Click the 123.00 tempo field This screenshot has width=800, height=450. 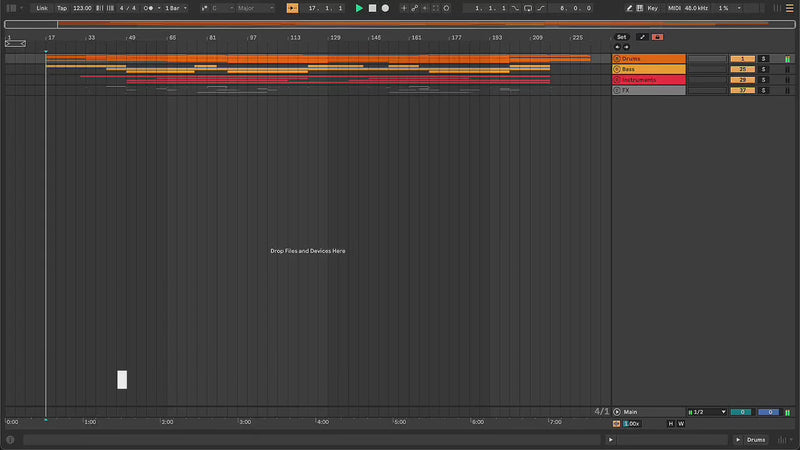82,8
